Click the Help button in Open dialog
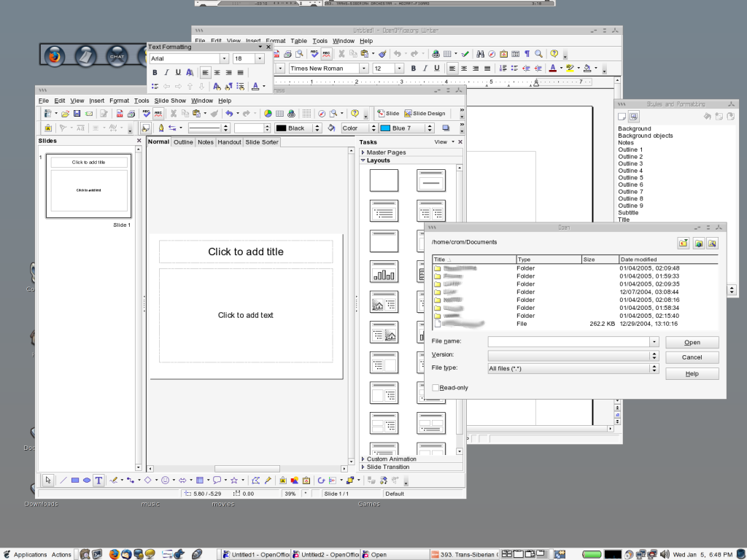Screen dimensions: 747x560 coord(692,374)
